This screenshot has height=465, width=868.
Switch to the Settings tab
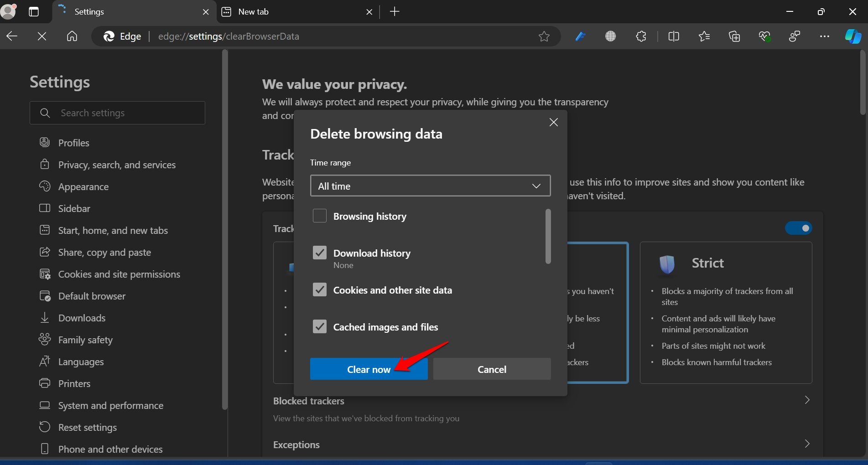click(x=135, y=12)
